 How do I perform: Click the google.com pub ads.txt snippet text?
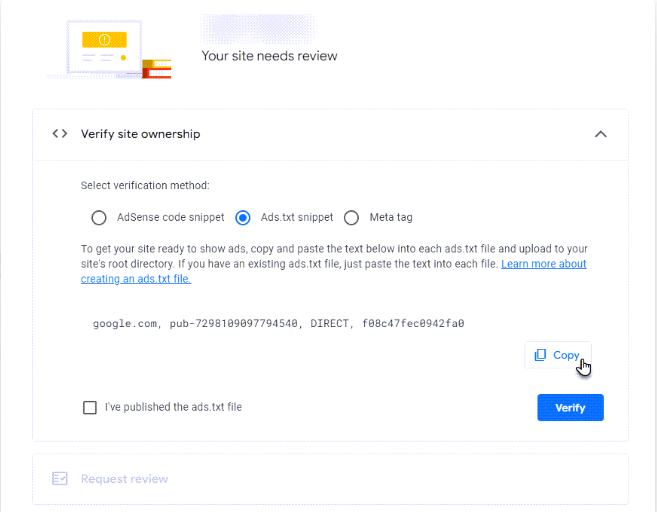pyautogui.click(x=278, y=323)
